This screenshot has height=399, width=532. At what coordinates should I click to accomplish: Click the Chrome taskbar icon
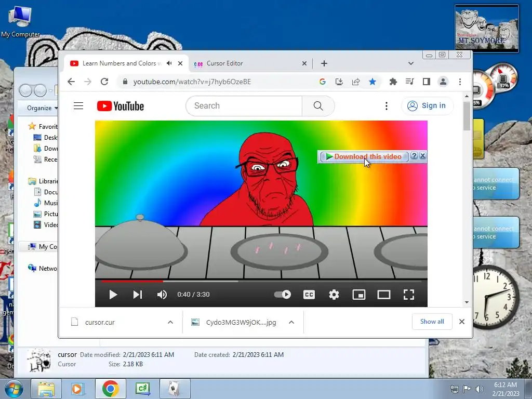point(110,389)
